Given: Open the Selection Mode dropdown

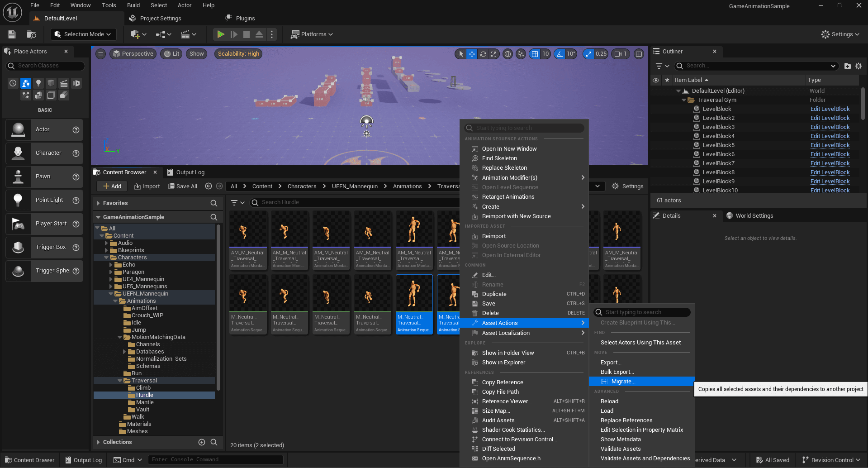Looking at the screenshot, I should point(83,34).
